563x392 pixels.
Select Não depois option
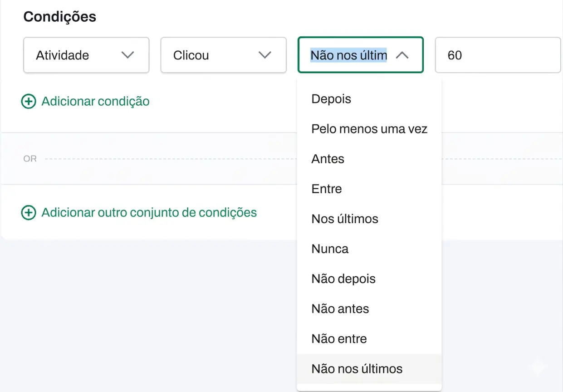343,279
